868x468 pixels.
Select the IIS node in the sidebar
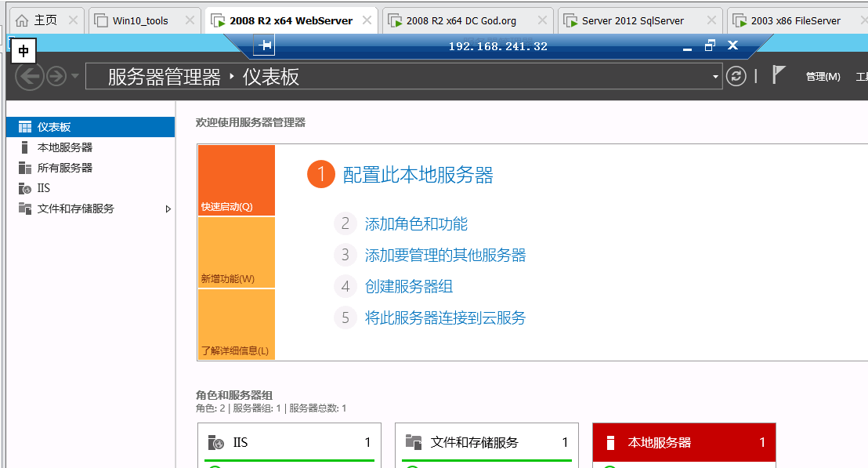[43, 187]
